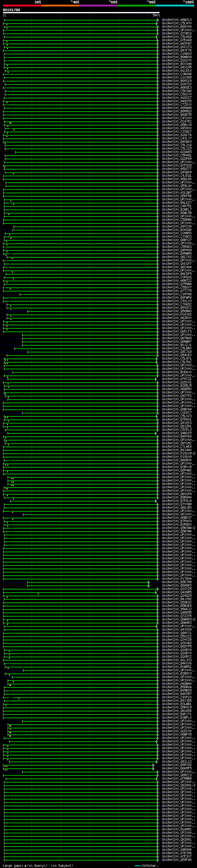Open hit UniRef100_A8W7L0
This screenshot has width=197, height=868.
pyautogui.click(x=176, y=20)
